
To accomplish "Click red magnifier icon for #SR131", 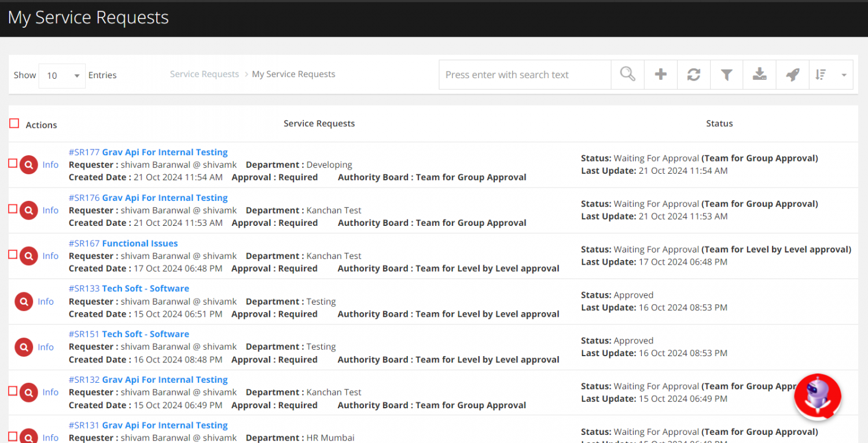I will (29, 437).
